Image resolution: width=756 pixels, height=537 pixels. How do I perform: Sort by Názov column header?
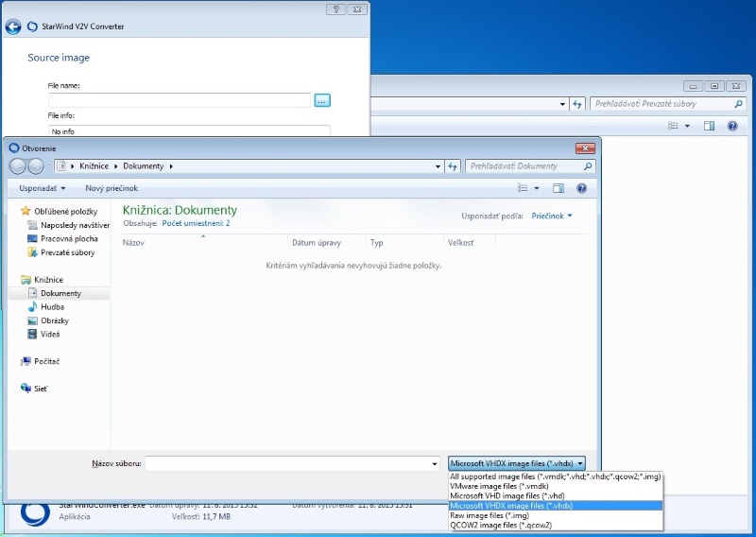[x=203, y=243]
